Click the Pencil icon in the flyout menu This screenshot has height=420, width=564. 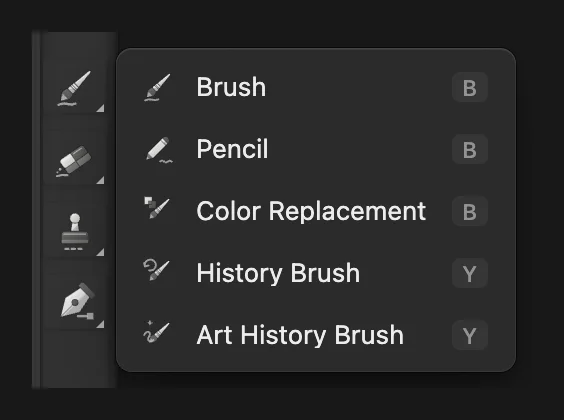coord(159,149)
